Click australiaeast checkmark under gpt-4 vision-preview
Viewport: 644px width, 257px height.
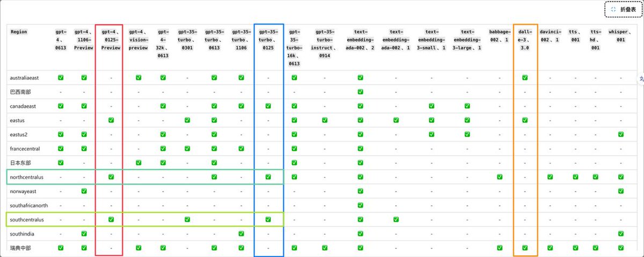138,78
